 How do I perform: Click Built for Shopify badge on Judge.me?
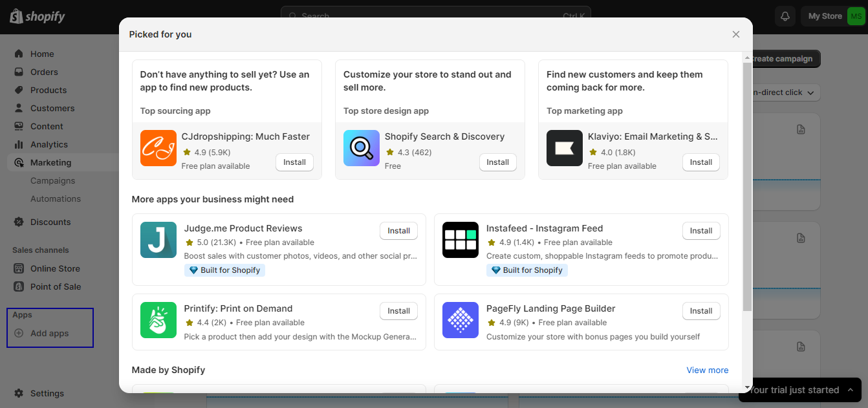click(224, 270)
